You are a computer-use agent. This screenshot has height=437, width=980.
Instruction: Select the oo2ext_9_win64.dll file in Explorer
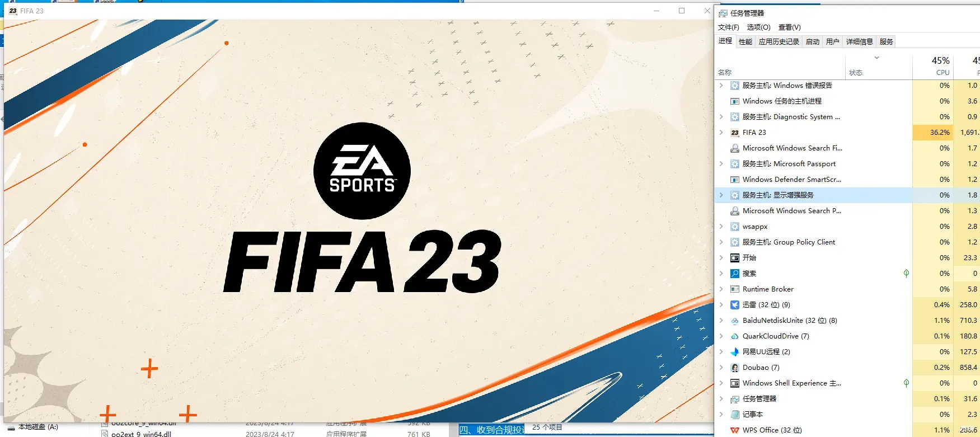tap(141, 434)
